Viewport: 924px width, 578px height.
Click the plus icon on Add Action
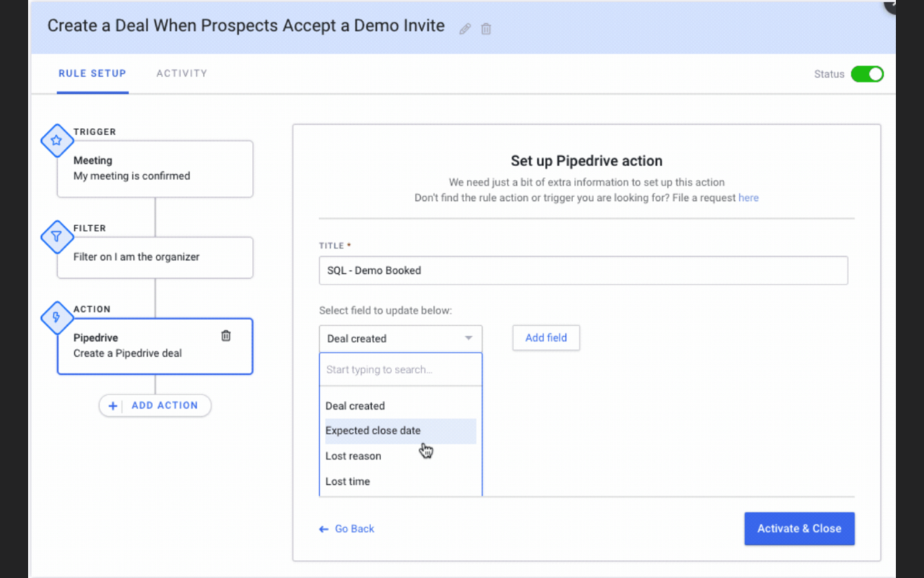click(113, 405)
